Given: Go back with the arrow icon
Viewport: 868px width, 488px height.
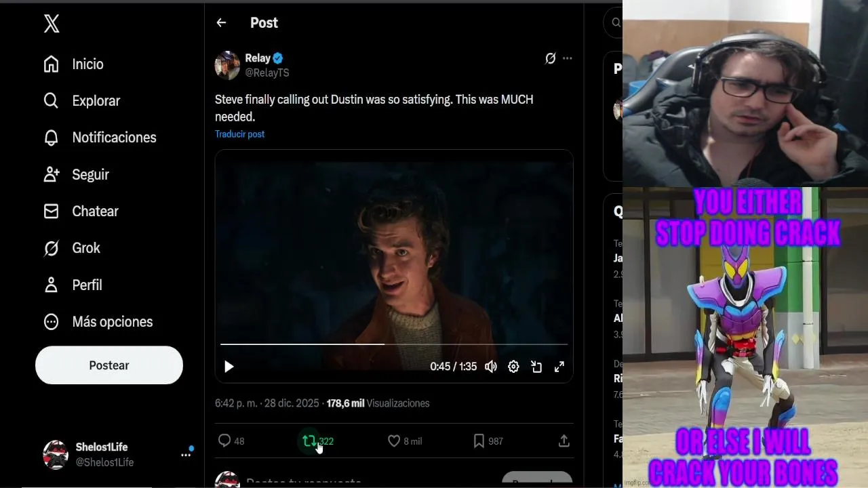Looking at the screenshot, I should click(x=221, y=23).
